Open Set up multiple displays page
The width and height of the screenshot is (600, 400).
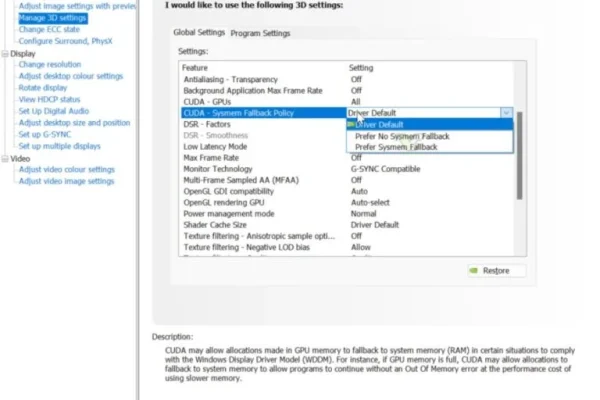point(59,146)
